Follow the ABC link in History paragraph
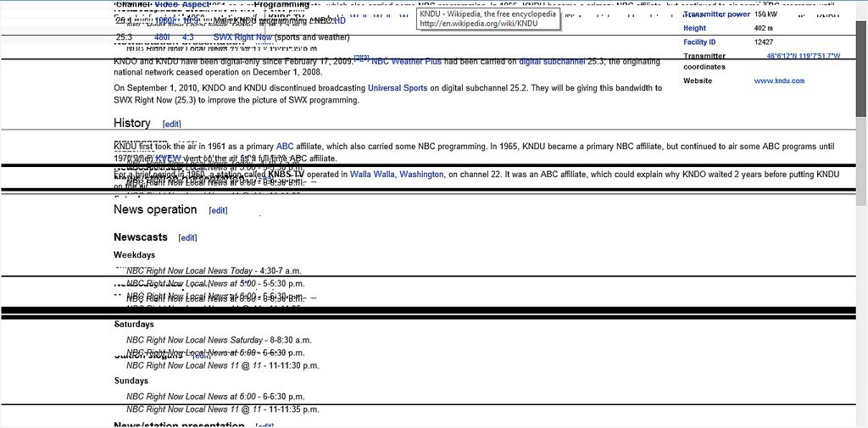The width and height of the screenshot is (868, 428). pos(285,147)
